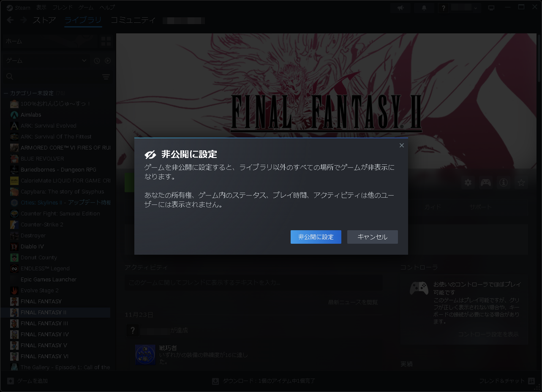Select Buriedbornes - Dungeon RPG

point(59,170)
